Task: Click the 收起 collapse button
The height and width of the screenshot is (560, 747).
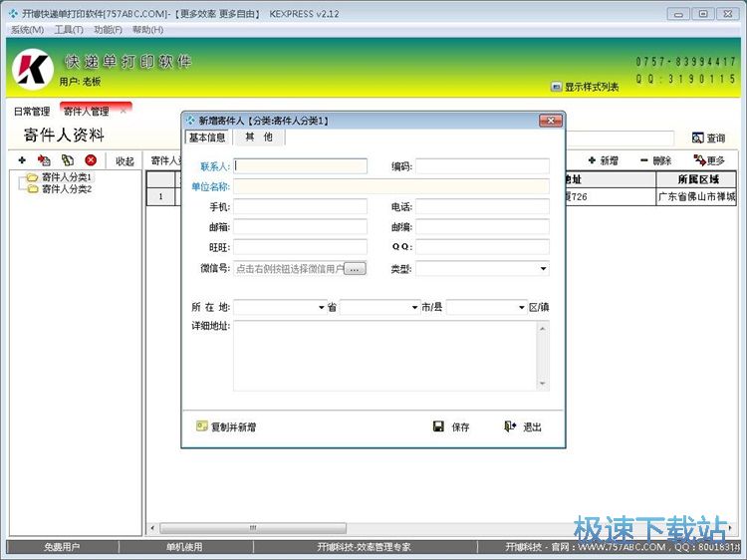Action: (124, 161)
